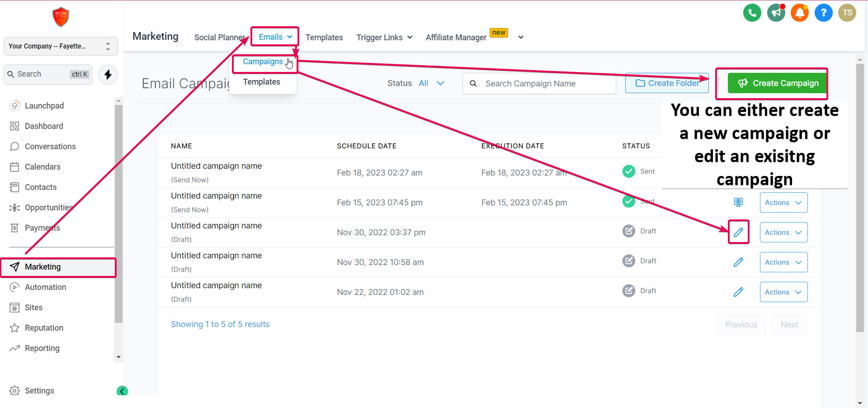Click the sidebar Search box

(x=48, y=74)
